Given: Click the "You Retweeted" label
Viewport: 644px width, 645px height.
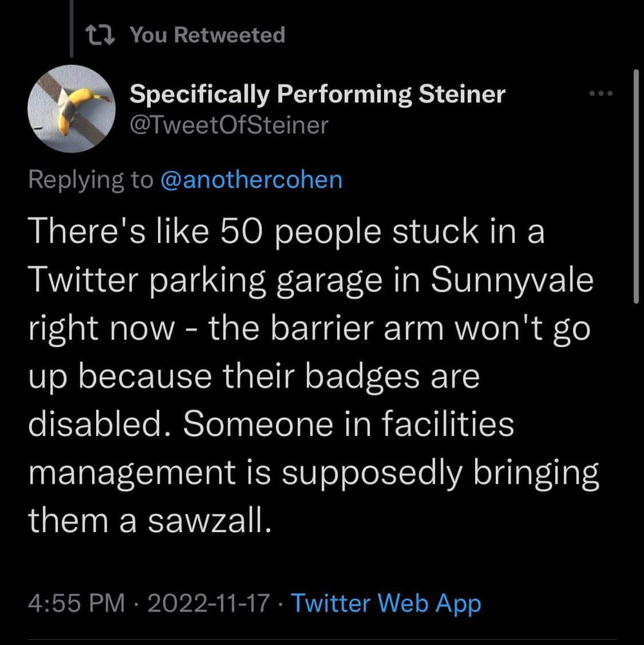Looking at the screenshot, I should point(207,35).
